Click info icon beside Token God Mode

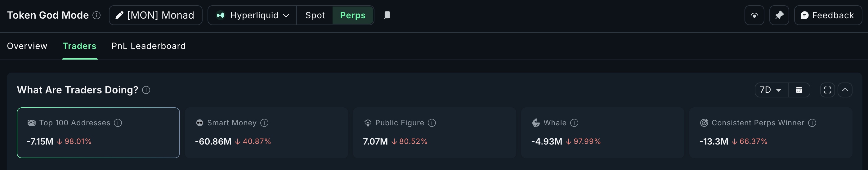pyautogui.click(x=96, y=15)
